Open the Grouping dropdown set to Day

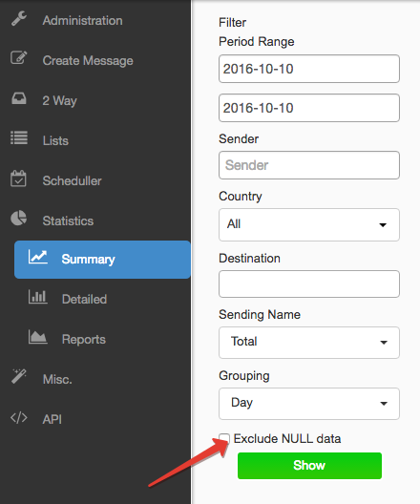point(309,404)
